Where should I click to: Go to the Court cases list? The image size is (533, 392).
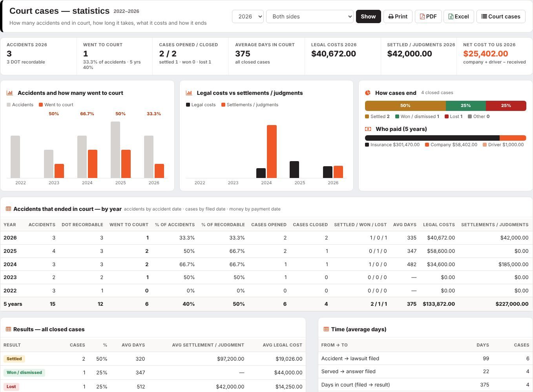pos(501,16)
